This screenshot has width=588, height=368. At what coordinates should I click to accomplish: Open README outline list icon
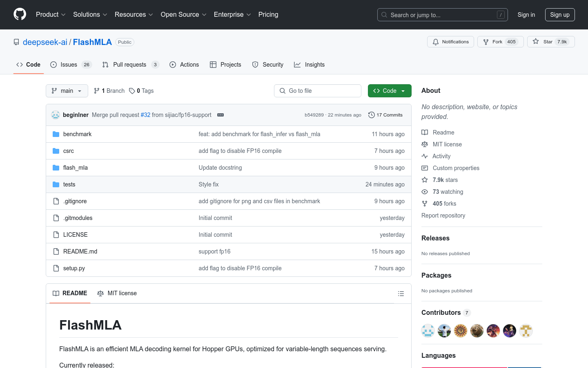(x=401, y=294)
